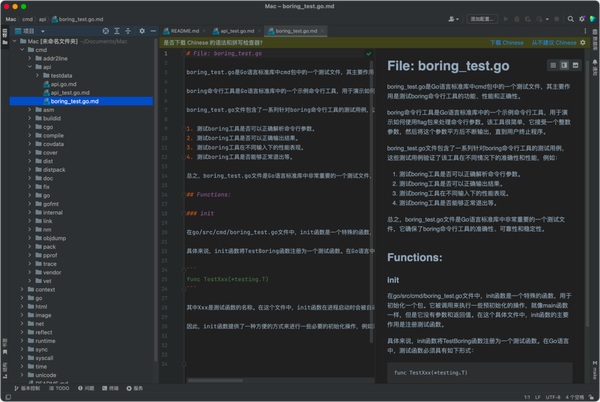The height and width of the screenshot is (402, 600).
Task: Click the colorful JetBrains Toolbox icon
Action: [x=593, y=19]
